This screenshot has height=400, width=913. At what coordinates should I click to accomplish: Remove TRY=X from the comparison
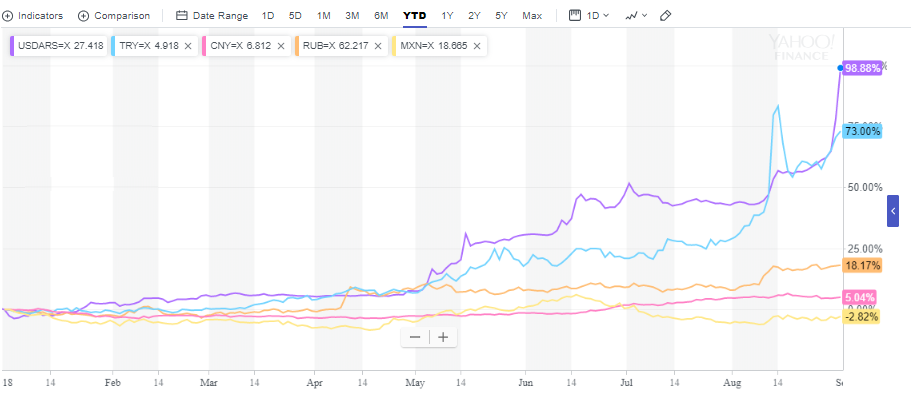pyautogui.click(x=188, y=46)
